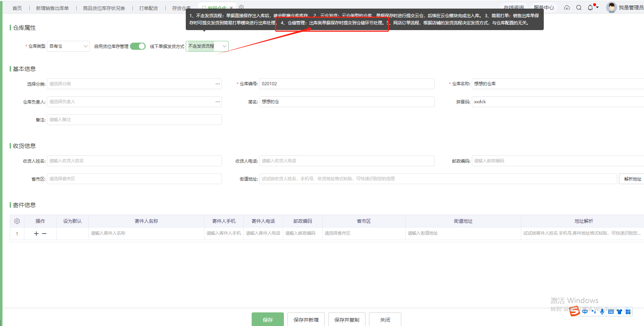The height and width of the screenshot is (326, 644).
Task: Click the 简名 field with 想想的仓
Action: (x=347, y=102)
